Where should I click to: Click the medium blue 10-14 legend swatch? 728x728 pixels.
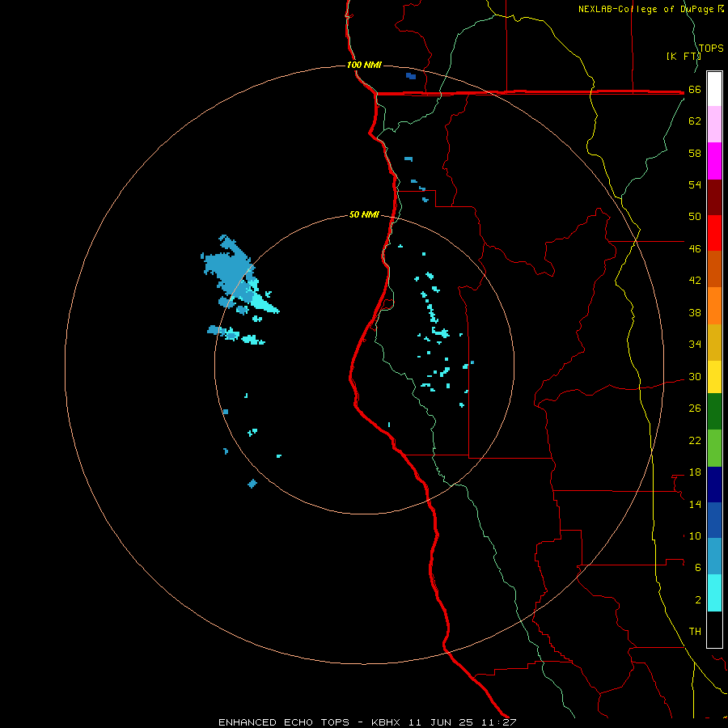(x=714, y=520)
